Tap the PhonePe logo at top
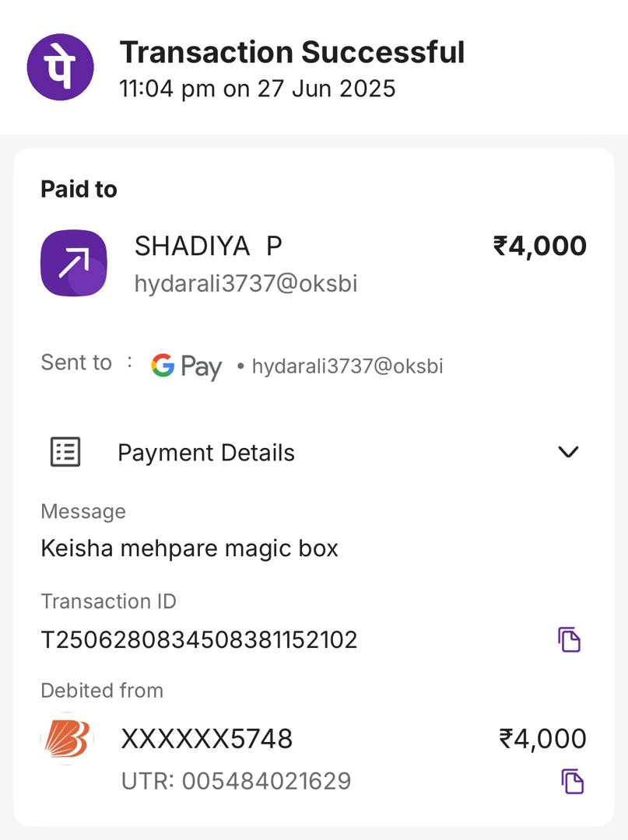The width and height of the screenshot is (628, 840). pyautogui.click(x=60, y=66)
